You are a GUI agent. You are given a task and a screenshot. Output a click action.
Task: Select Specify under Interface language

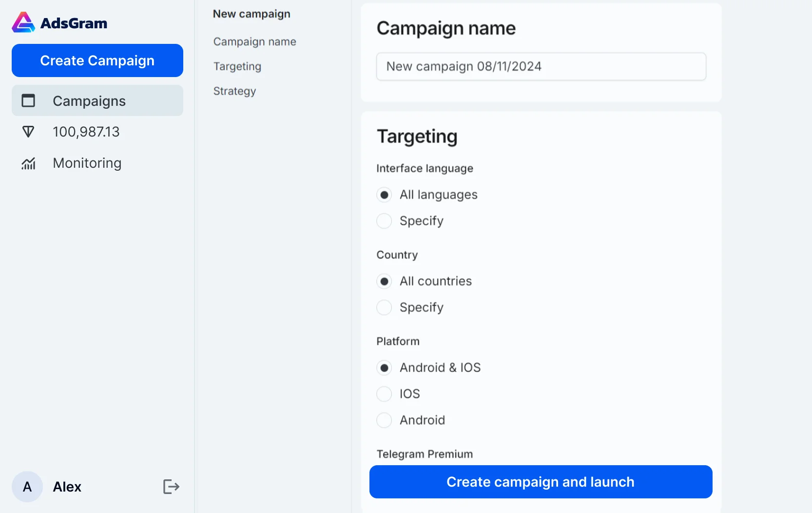tap(384, 221)
